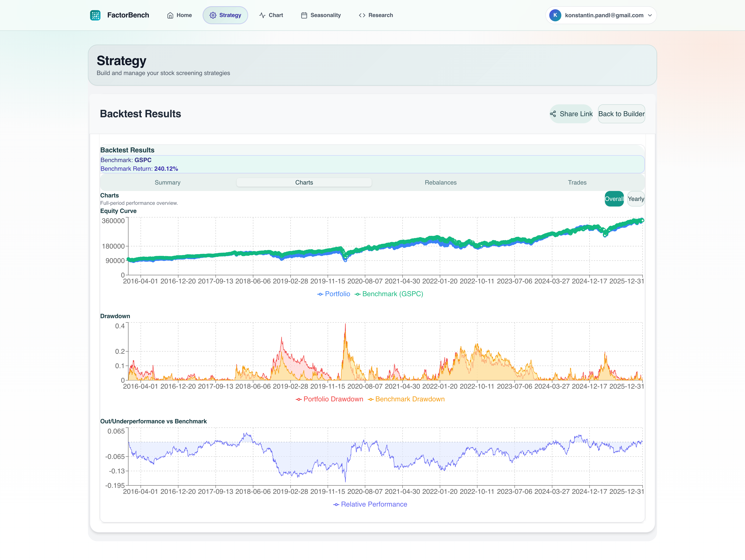Open the Trades tab

pos(577,182)
